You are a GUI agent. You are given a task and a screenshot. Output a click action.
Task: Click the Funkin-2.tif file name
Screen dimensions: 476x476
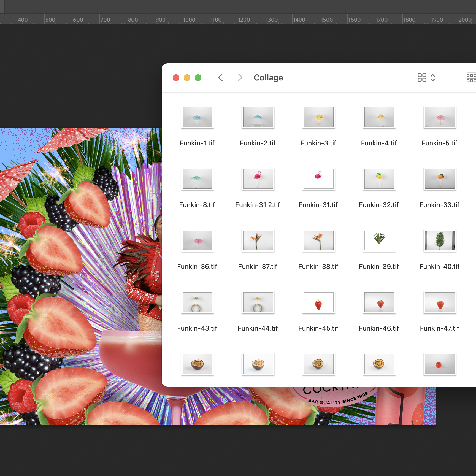point(258,143)
